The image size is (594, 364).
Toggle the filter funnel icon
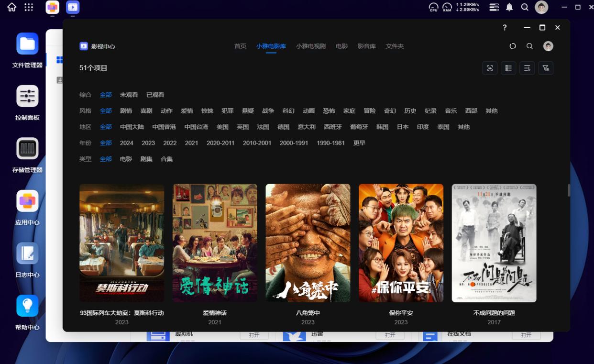coord(546,68)
